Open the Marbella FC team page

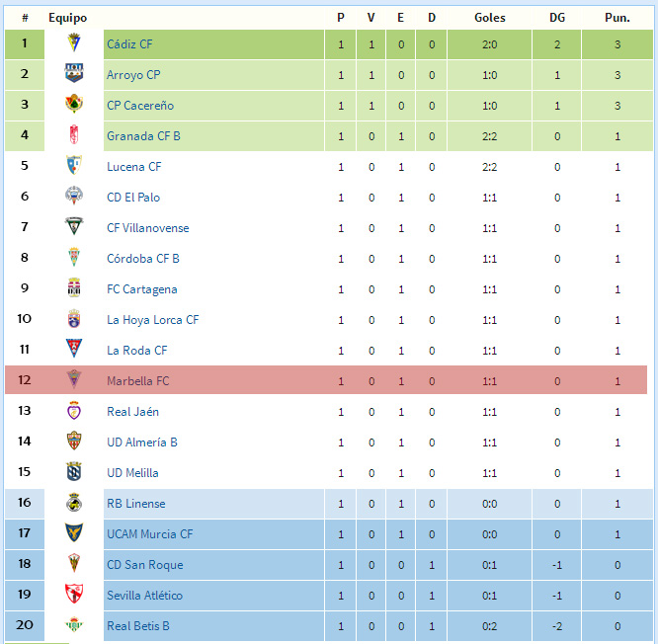[138, 381]
